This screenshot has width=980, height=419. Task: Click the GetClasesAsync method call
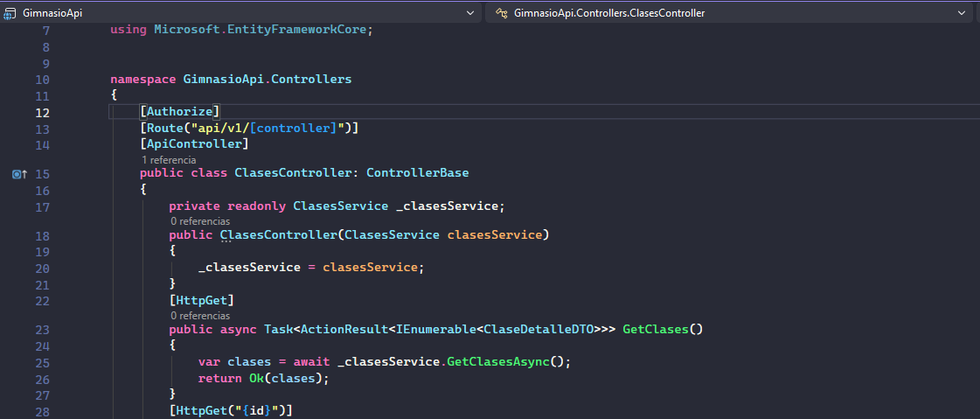tap(497, 362)
